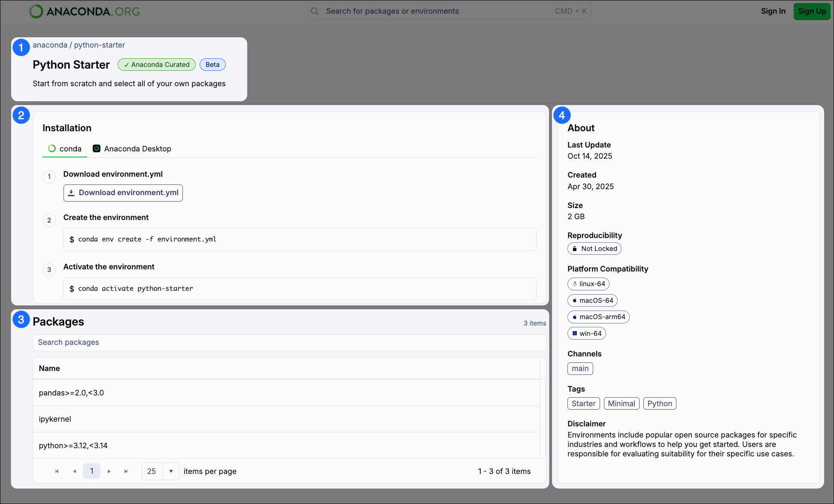Go to the next page arrow
834x504 pixels.
tap(109, 471)
